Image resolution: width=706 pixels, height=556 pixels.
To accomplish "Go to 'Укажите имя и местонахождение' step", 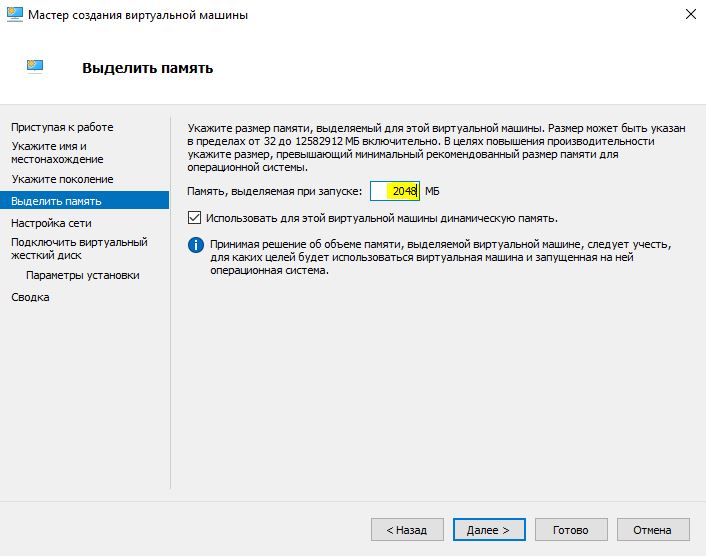I will tap(57, 153).
